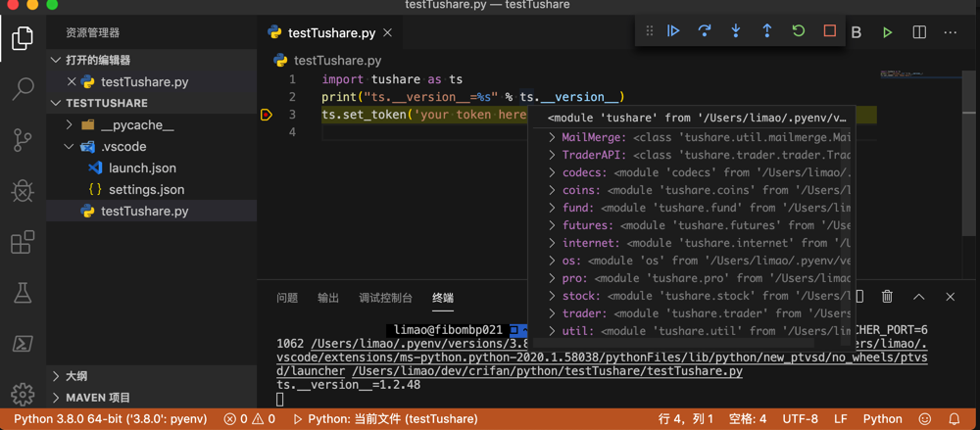
Task: Click the editor's vertical scrollbar
Action: [x=970, y=157]
